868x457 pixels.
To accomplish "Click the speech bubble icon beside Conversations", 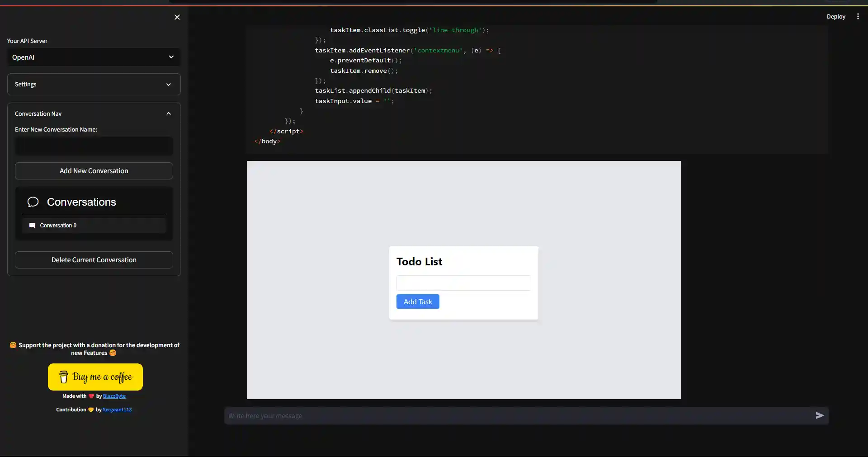I will pyautogui.click(x=33, y=202).
